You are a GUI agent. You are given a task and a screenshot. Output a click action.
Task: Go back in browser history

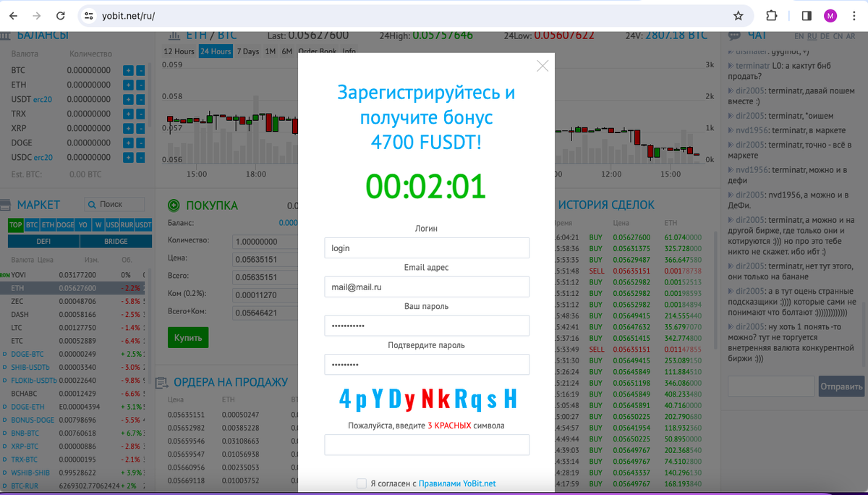pyautogui.click(x=14, y=15)
